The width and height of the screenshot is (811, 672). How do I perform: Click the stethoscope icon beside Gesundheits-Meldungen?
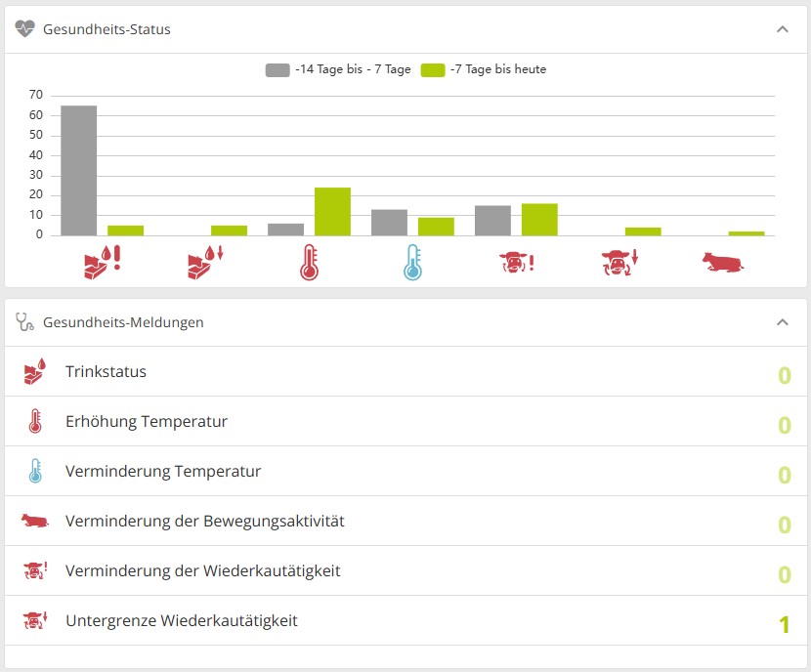click(x=24, y=322)
